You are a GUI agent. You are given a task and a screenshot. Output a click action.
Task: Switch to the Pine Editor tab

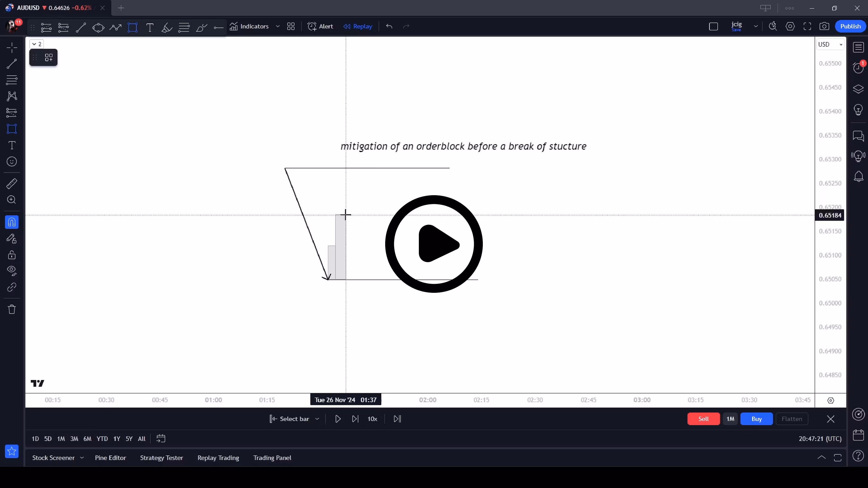coord(110,458)
